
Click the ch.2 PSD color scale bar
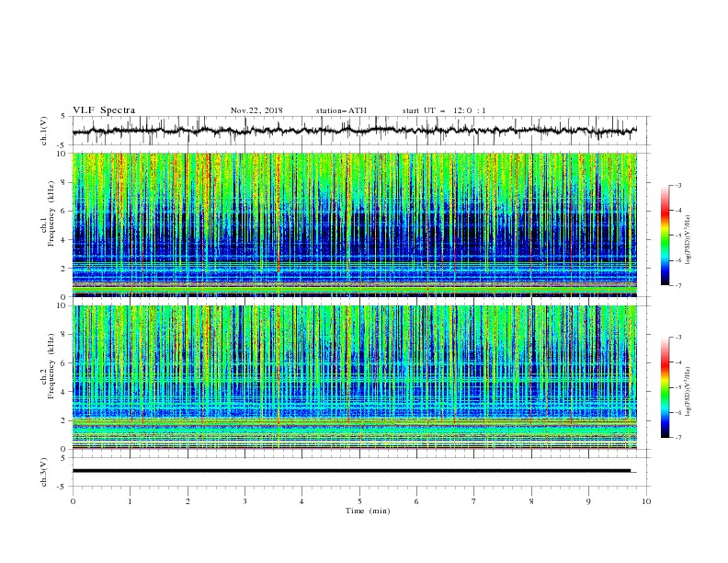pos(665,387)
